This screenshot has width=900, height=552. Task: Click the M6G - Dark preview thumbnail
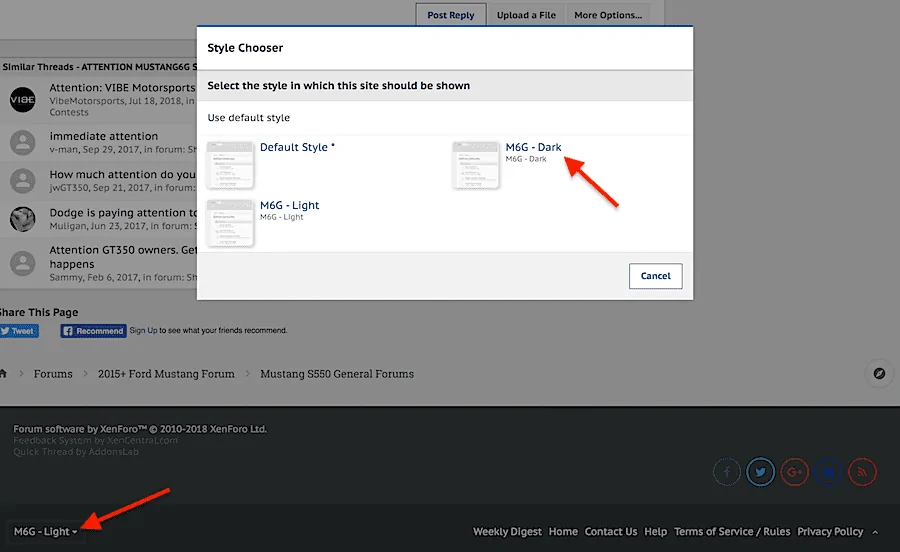(476, 165)
